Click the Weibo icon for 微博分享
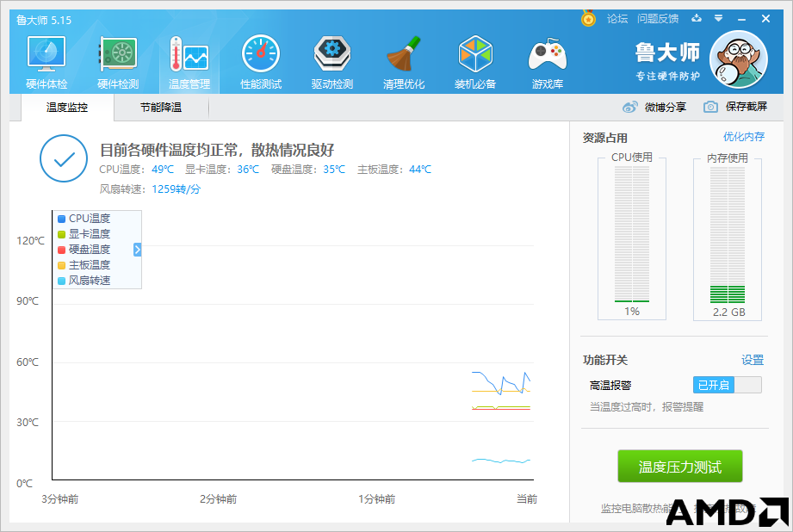This screenshot has width=793, height=532. [x=630, y=108]
